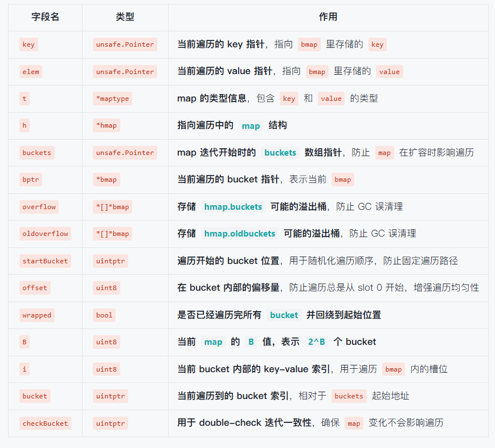Select the *hmap type cell
This screenshot has width=495, height=448.
[x=107, y=125]
